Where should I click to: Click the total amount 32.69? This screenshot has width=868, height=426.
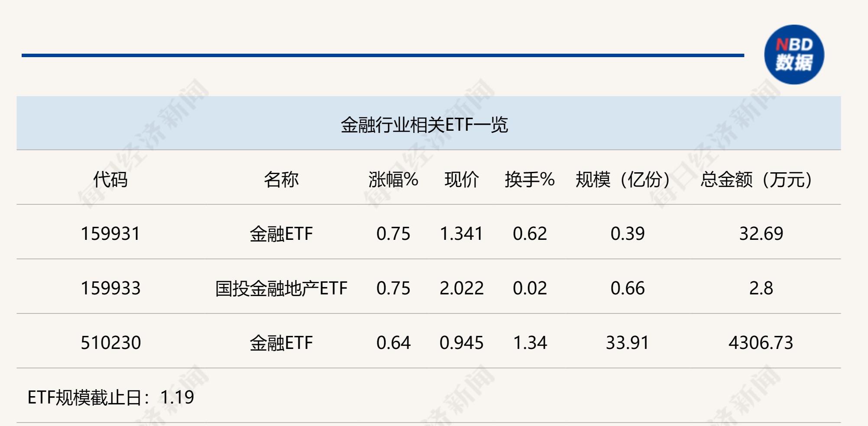point(761,234)
